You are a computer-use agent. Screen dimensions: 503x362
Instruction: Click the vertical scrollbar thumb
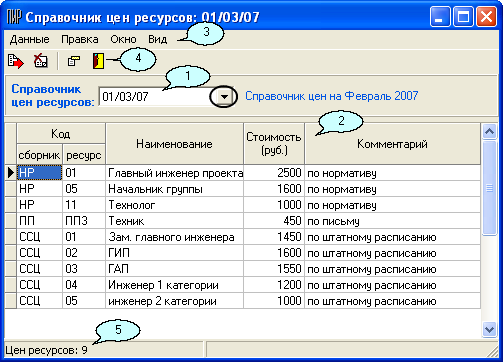(489, 189)
